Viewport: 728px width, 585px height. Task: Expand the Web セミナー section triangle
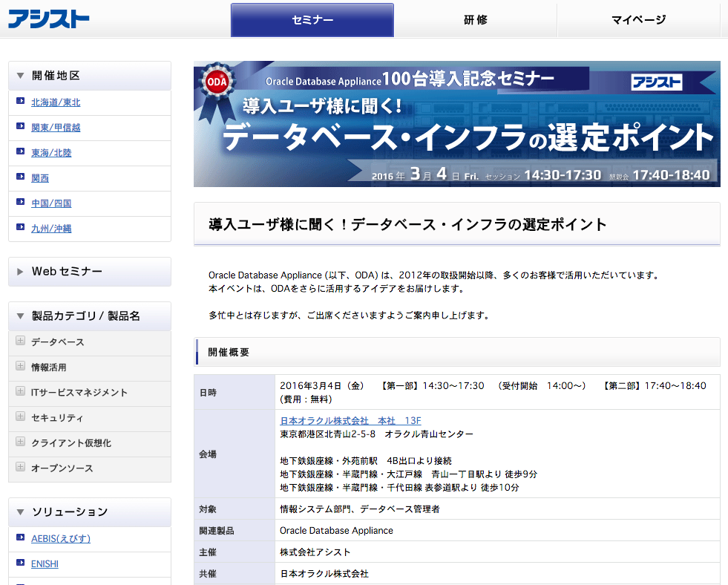point(20,272)
